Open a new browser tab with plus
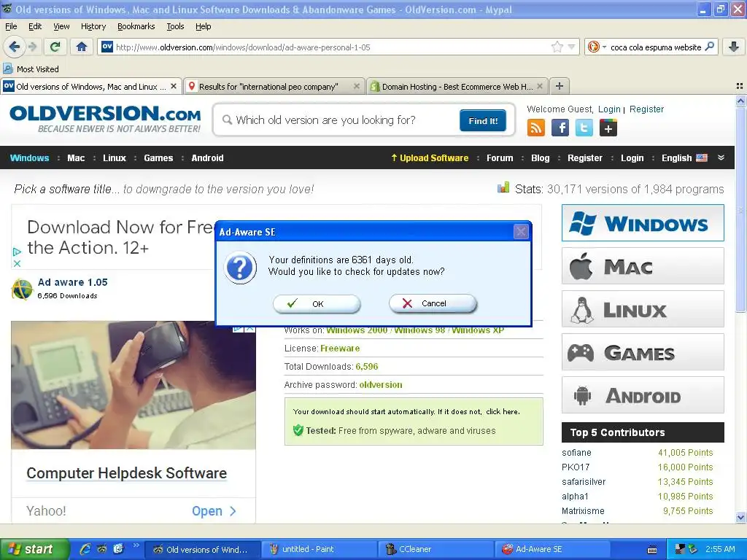This screenshot has width=747, height=560. (x=560, y=86)
